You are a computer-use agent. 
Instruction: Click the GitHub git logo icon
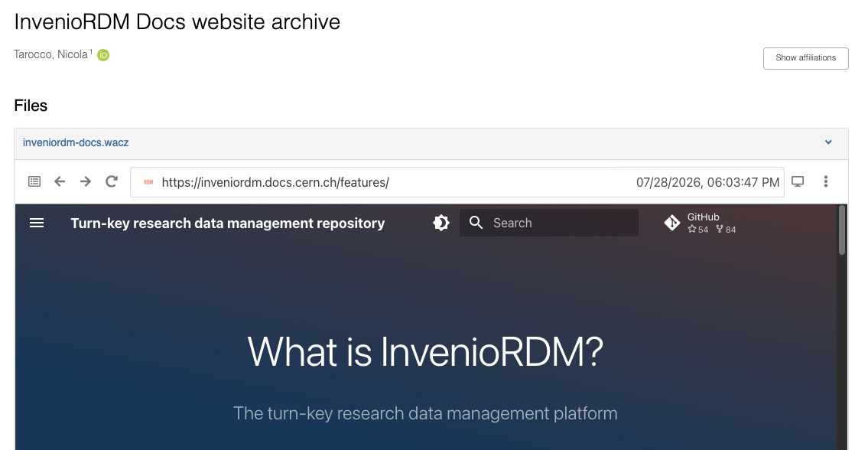[x=672, y=223]
